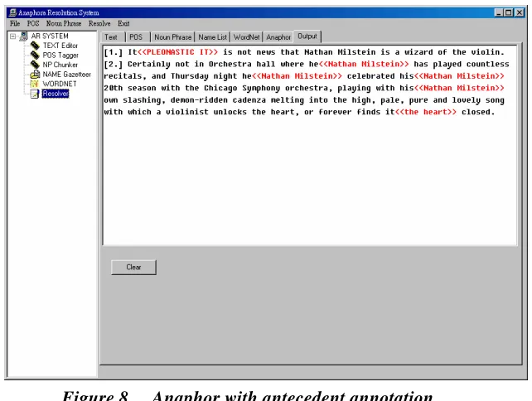This screenshot has height=401, width=532.
Task: Switch to the Name List tab
Action: click(212, 37)
